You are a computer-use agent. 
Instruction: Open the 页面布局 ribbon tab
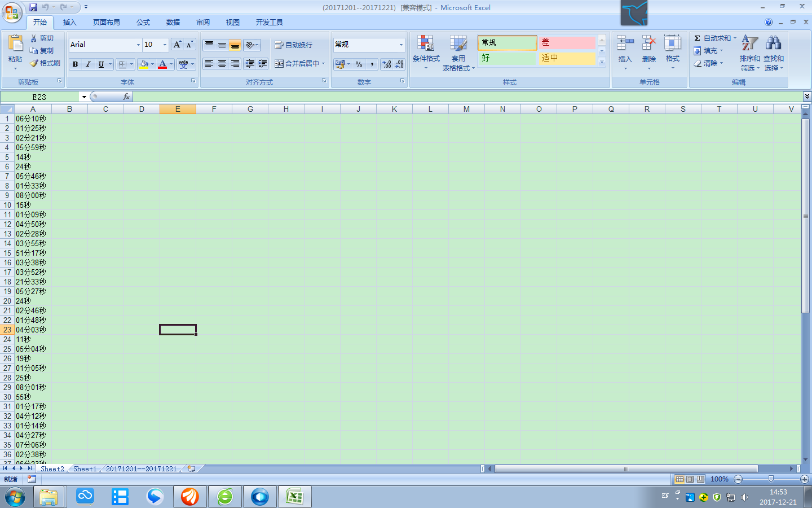point(107,23)
